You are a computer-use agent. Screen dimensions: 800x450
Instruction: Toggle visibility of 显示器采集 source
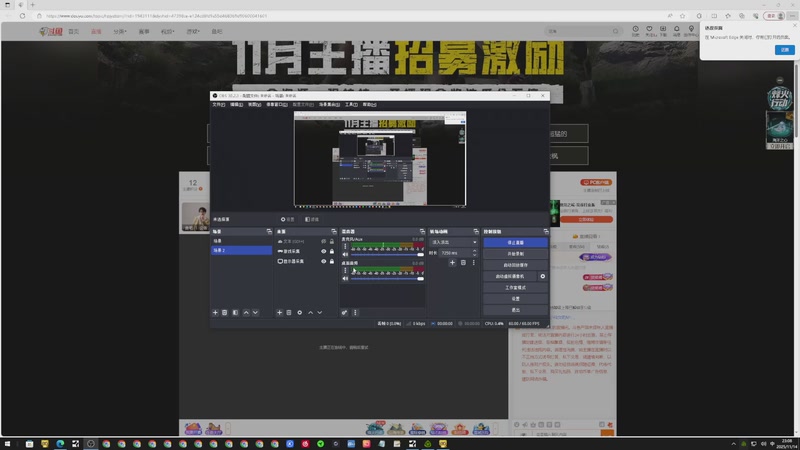tap(323, 261)
